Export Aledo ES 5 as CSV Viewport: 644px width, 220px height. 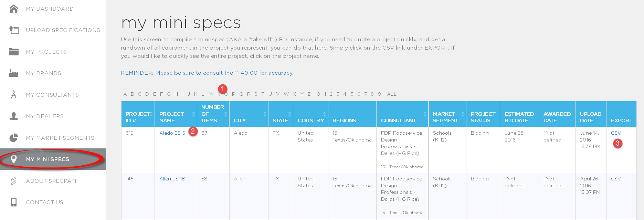coord(616,133)
